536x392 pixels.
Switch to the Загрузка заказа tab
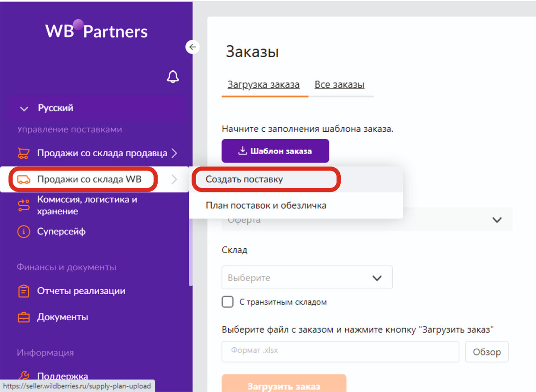point(264,85)
